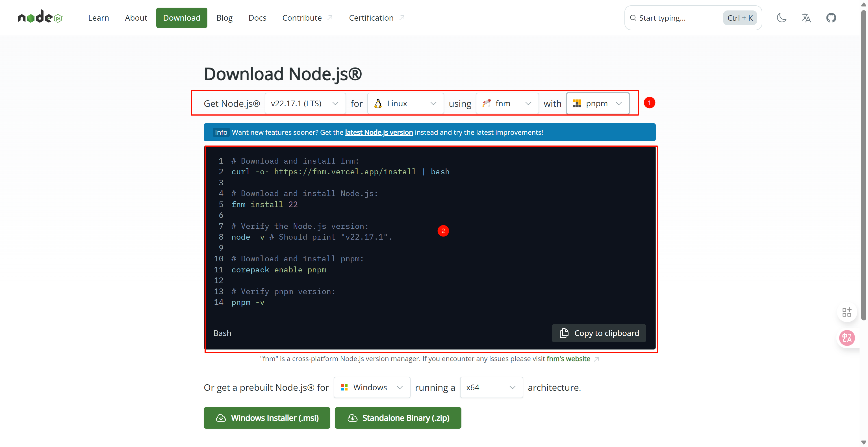The image size is (868, 447).
Task: Go to the Docs page
Action: pos(257,18)
